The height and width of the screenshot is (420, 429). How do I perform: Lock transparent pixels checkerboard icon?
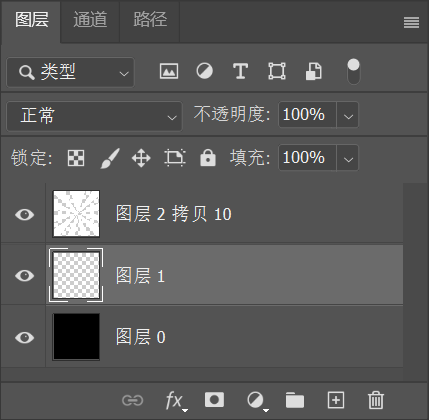tap(76, 158)
